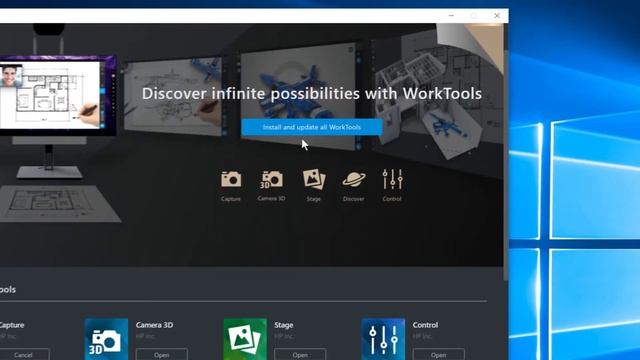Select the Stage photos icon in banner
Screen dimensions: 640x360
(x=314, y=179)
